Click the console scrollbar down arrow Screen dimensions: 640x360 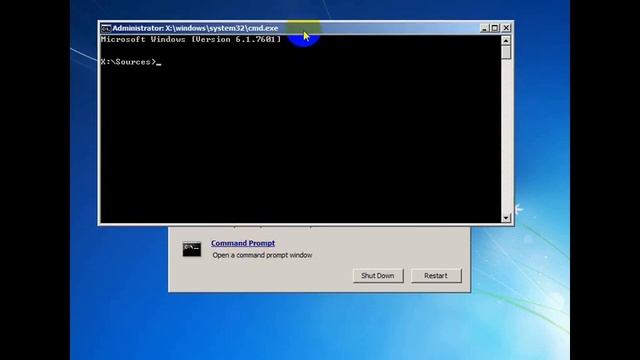(506, 218)
